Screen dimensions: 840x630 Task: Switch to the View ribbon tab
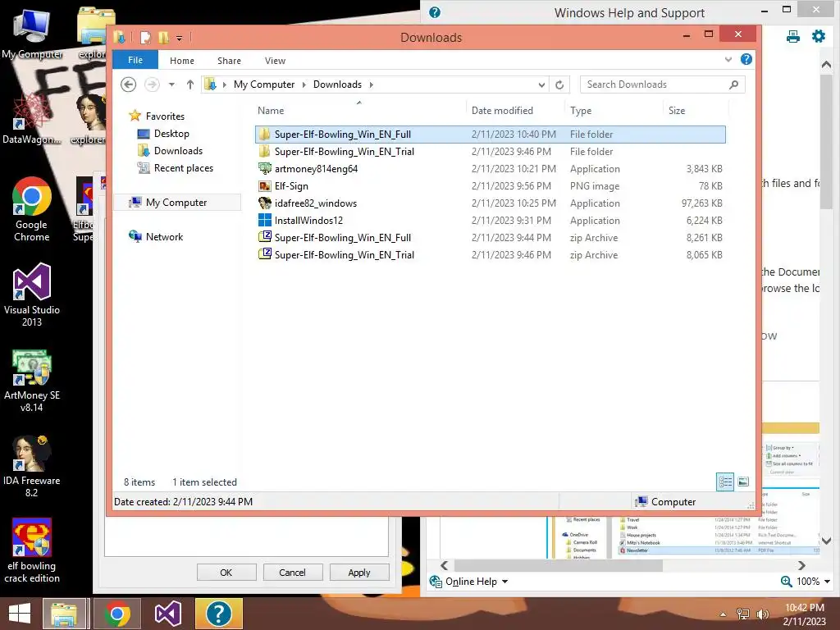(275, 61)
